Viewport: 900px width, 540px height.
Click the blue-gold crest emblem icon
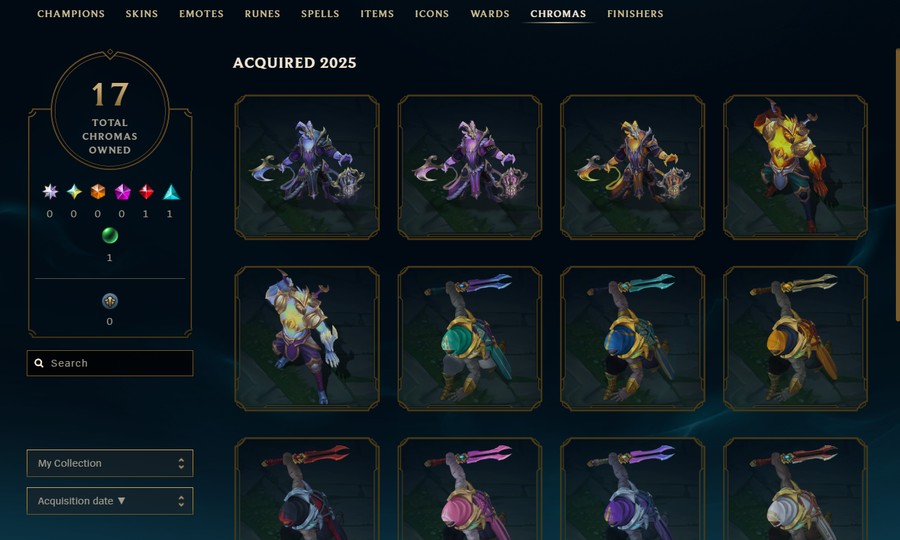(x=110, y=301)
